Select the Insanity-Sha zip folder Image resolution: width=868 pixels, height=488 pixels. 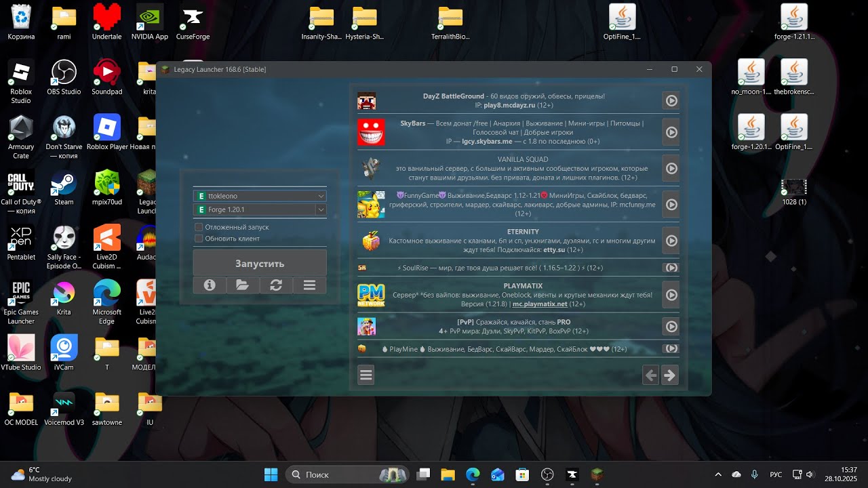tap(321, 22)
